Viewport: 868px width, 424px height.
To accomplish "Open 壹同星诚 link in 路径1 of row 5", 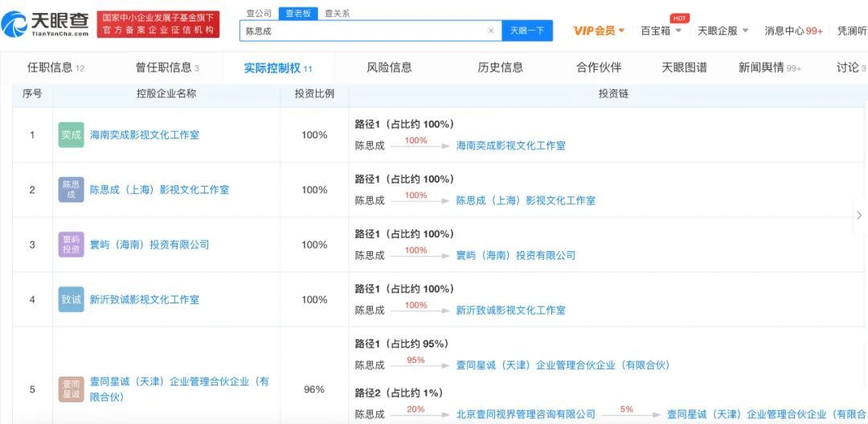I will [563, 365].
